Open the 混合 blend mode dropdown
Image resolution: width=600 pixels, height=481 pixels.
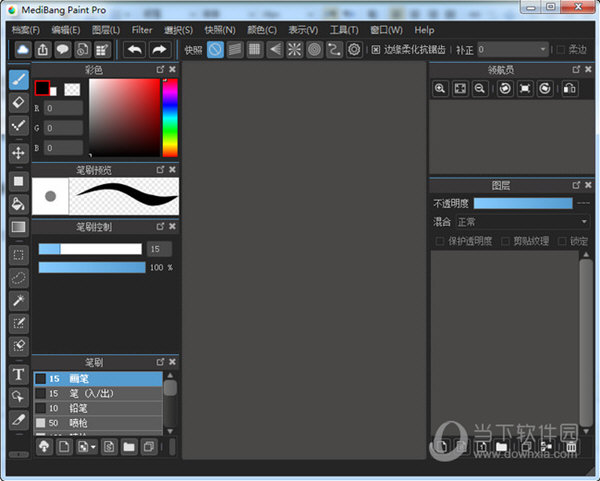(522, 222)
